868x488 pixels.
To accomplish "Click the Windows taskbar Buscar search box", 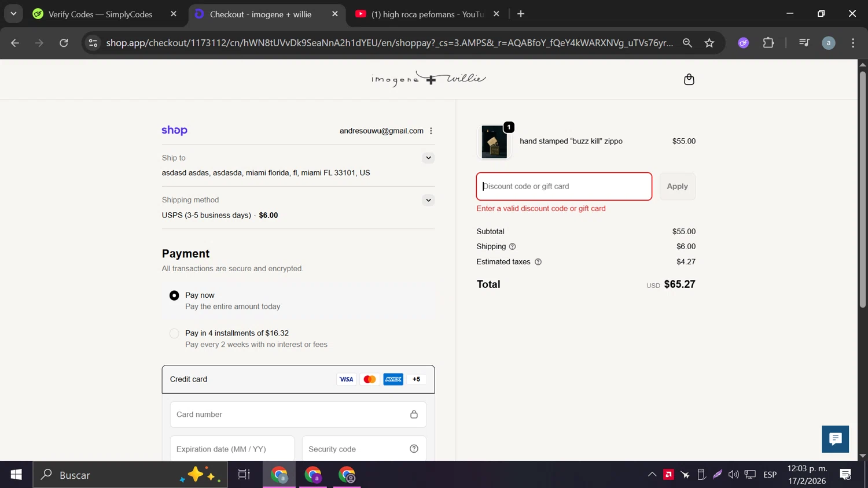I will [130, 475].
